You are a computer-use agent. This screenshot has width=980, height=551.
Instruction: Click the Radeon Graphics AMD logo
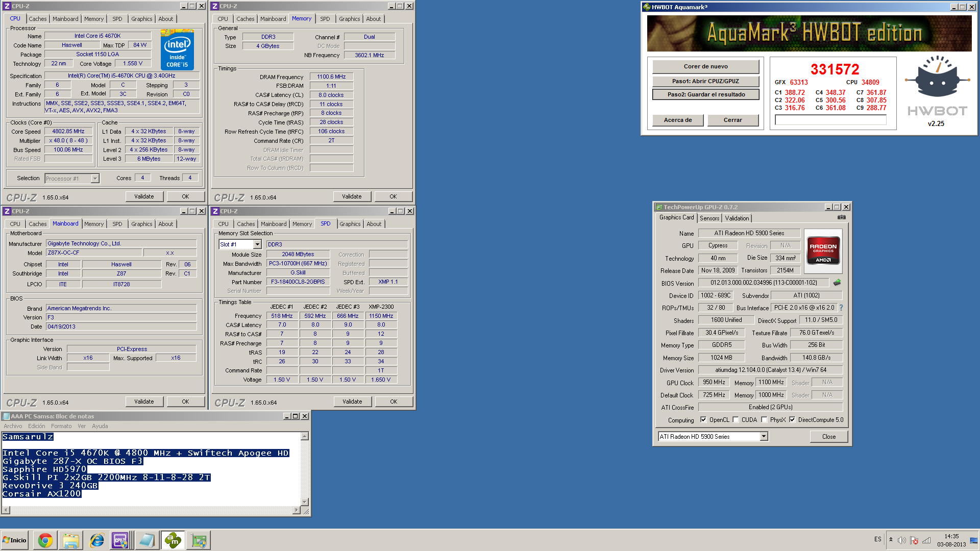tap(823, 251)
